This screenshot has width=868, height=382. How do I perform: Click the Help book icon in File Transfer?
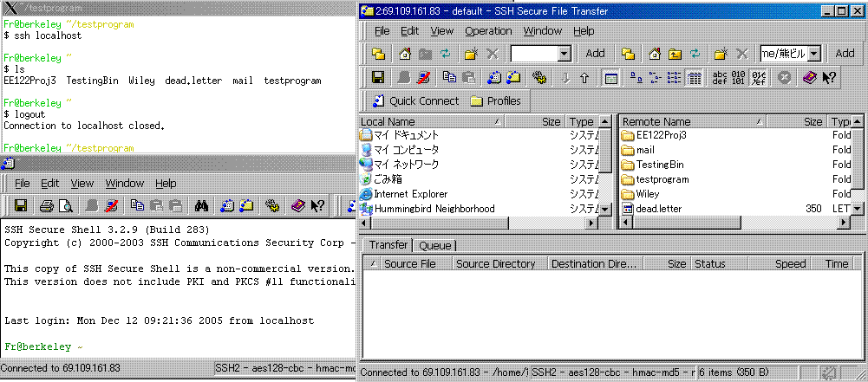pos(809,78)
